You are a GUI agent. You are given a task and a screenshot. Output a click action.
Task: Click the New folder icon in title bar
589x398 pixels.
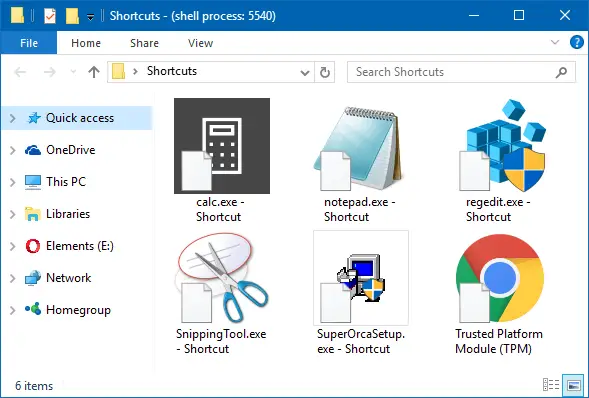click(72, 16)
